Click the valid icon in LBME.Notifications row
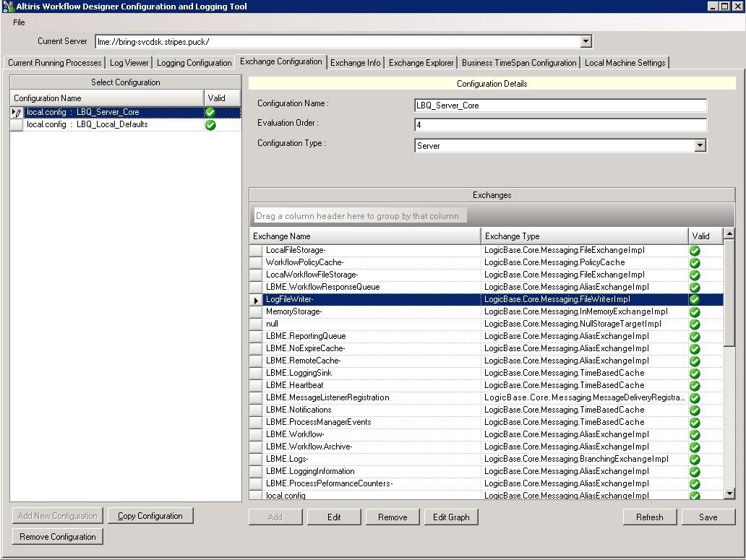 695,410
